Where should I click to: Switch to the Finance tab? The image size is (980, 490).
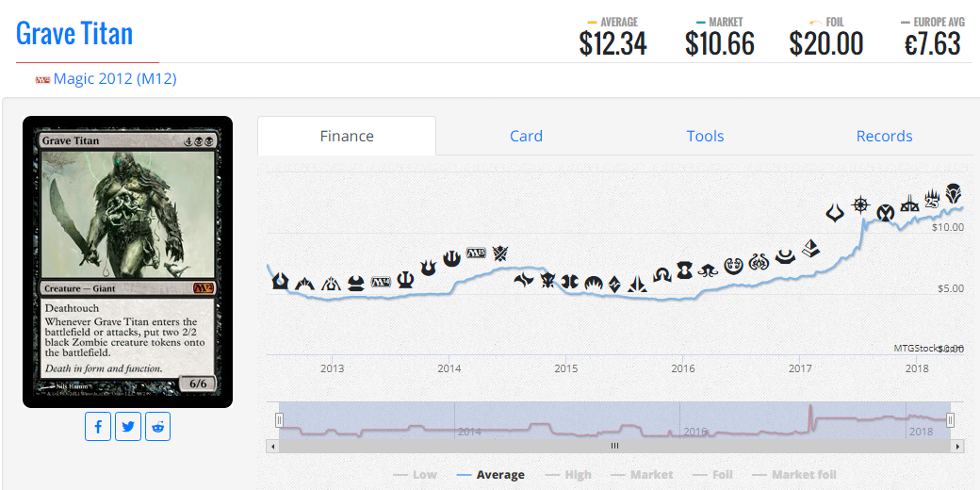click(x=347, y=137)
